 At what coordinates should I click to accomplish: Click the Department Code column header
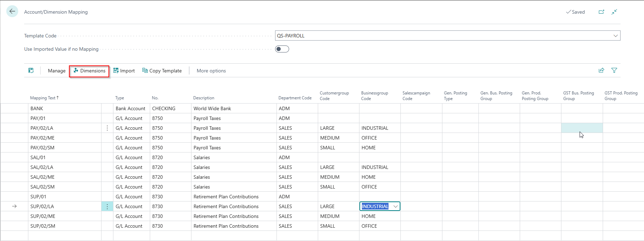click(295, 98)
